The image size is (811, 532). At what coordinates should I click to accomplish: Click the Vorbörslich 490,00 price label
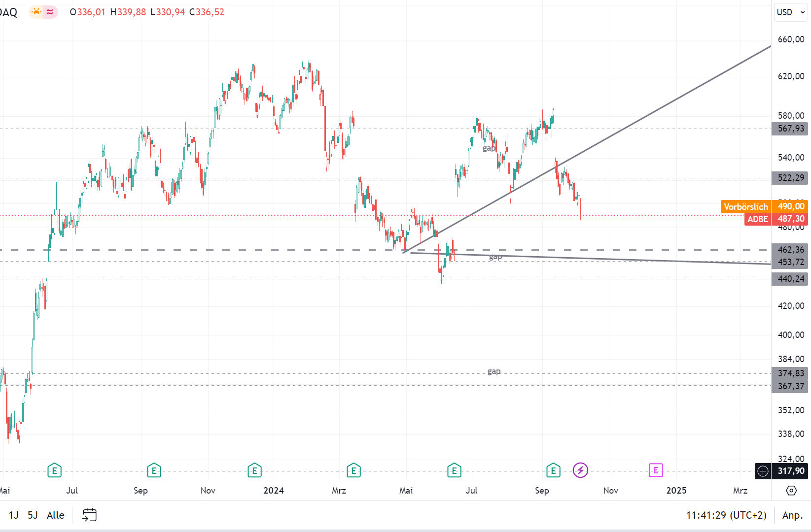[764, 206]
